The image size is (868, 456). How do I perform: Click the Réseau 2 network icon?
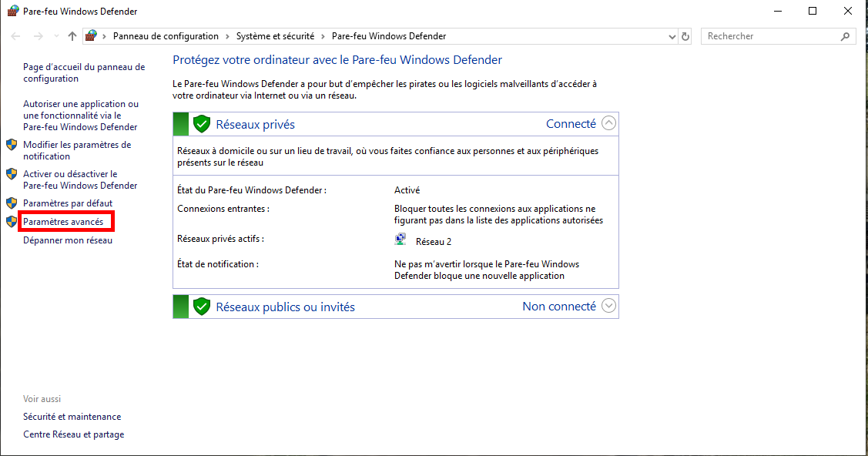click(400, 239)
